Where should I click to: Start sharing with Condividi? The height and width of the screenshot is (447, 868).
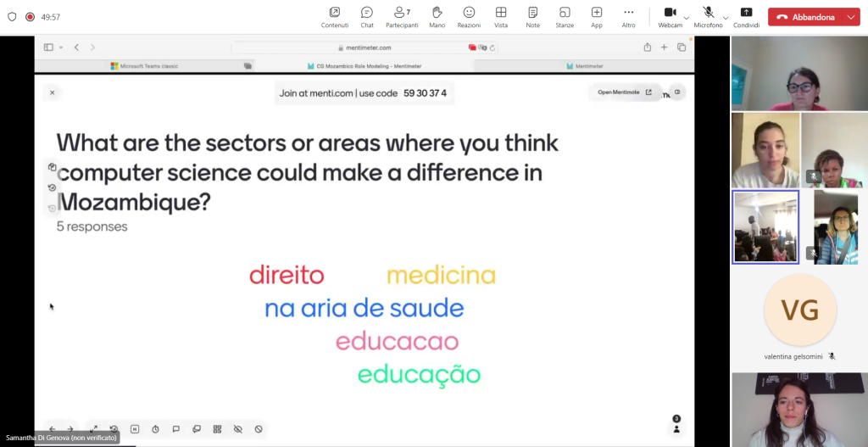click(746, 17)
